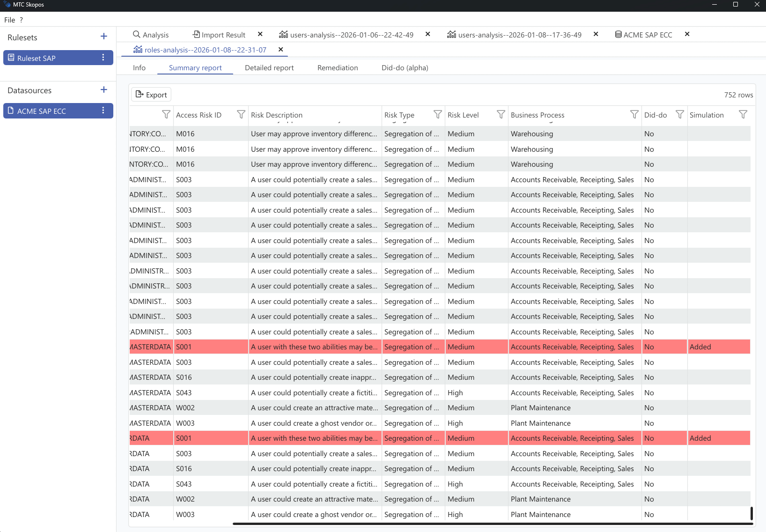Filter the Access Risk ID column
The width and height of the screenshot is (766, 532).
click(241, 115)
